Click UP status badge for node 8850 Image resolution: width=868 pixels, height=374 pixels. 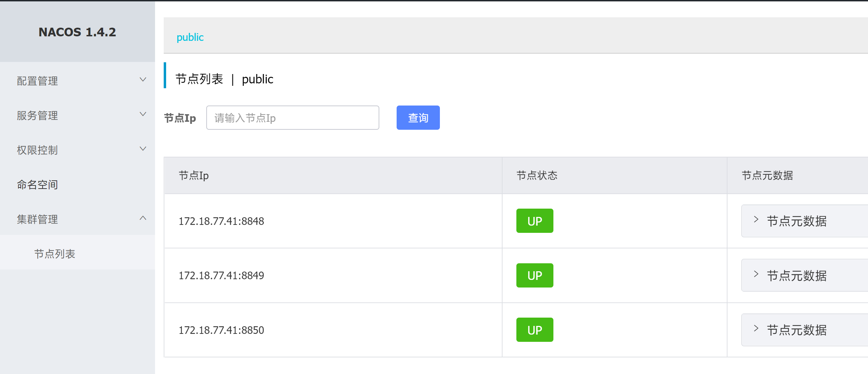(534, 330)
